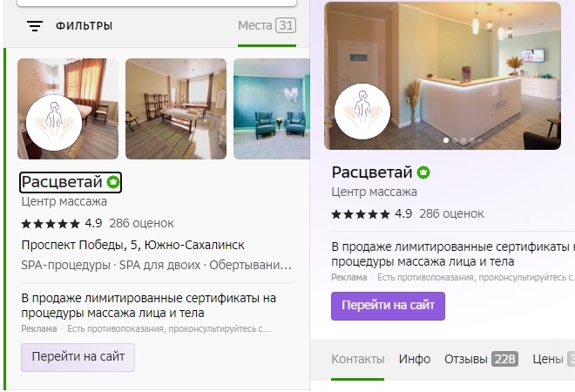This screenshot has height=392, width=575.
Task: Click the round logo on the reception photo
Action: (362, 112)
